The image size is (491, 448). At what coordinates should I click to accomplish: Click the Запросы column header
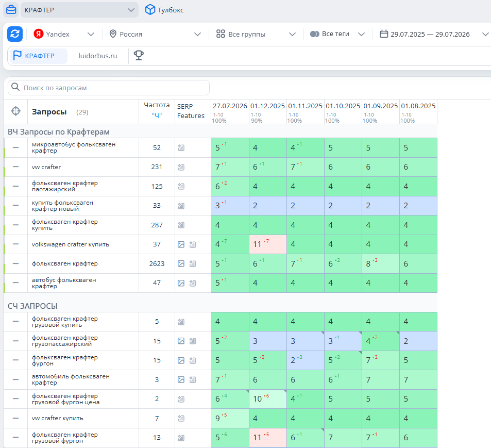coord(49,112)
